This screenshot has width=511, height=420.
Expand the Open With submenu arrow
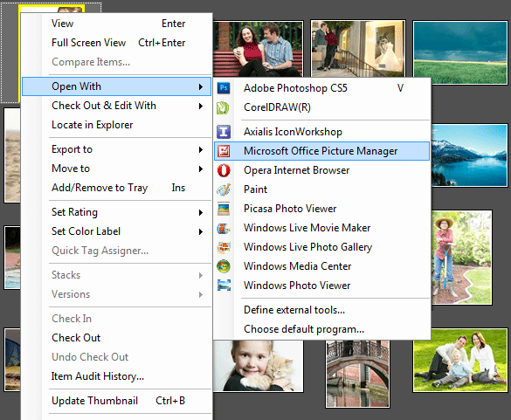201,86
